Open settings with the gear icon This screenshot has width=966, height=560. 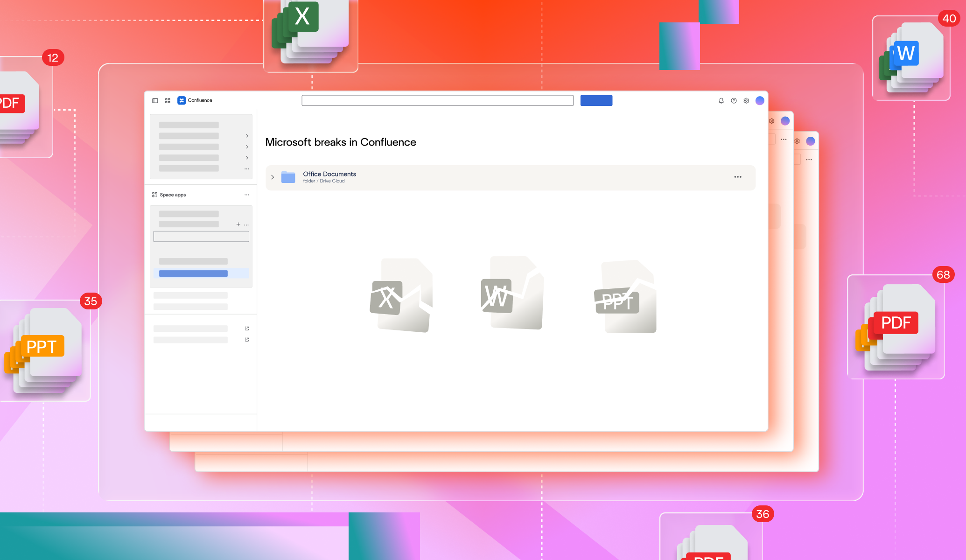746,100
